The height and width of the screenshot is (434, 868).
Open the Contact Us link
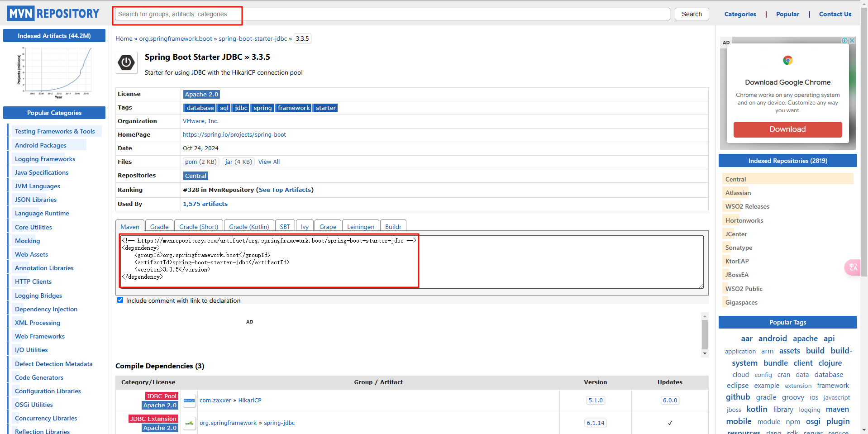pyautogui.click(x=835, y=14)
